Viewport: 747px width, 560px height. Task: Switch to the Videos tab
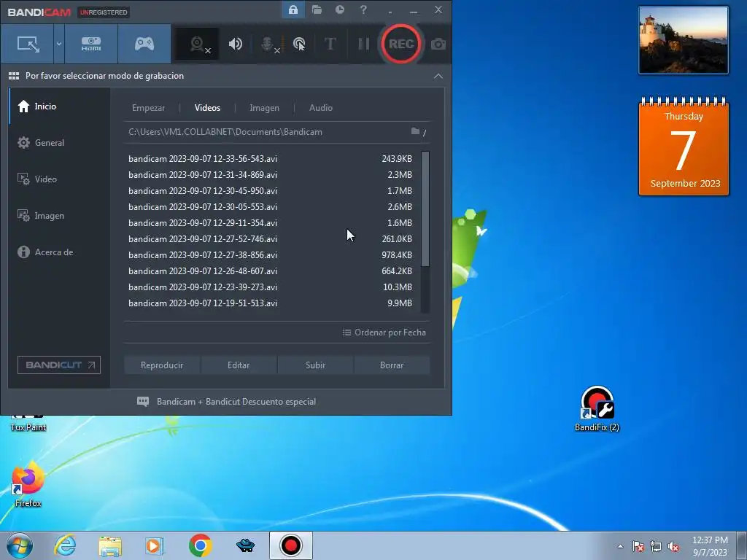(207, 108)
